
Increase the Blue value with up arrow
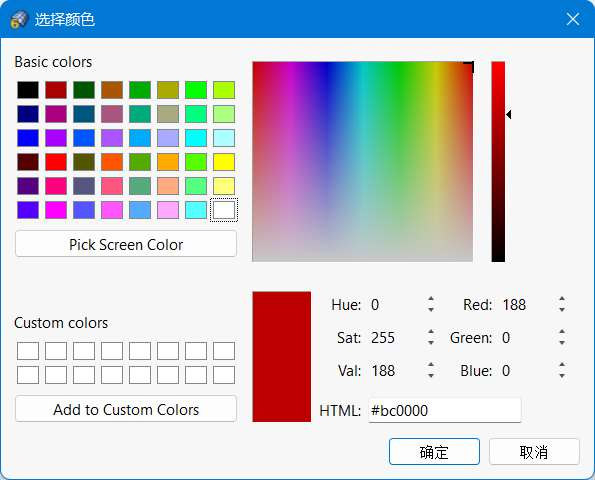tap(562, 365)
